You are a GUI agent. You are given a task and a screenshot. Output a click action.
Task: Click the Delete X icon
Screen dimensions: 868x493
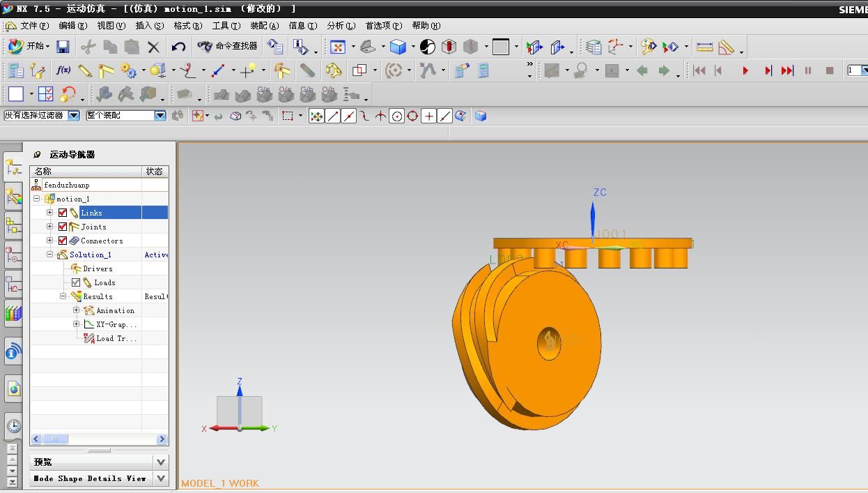point(153,47)
